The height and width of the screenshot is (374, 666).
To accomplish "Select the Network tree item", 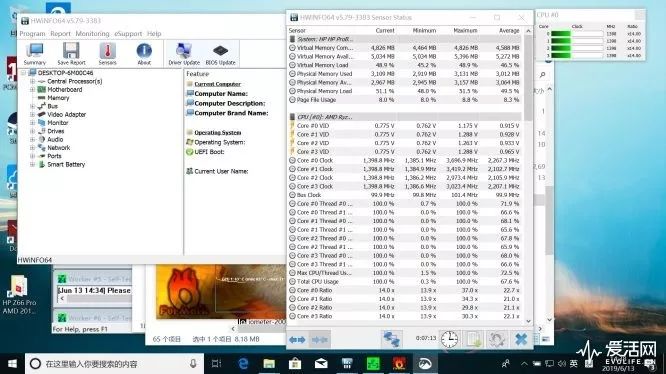I will pos(59,148).
